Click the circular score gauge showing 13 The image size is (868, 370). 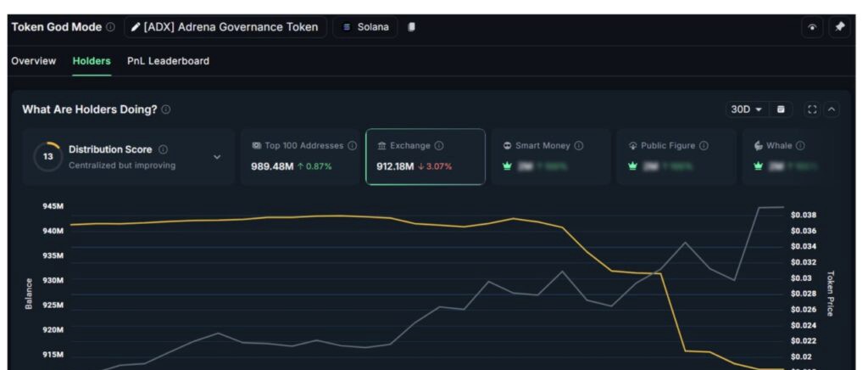tap(48, 157)
